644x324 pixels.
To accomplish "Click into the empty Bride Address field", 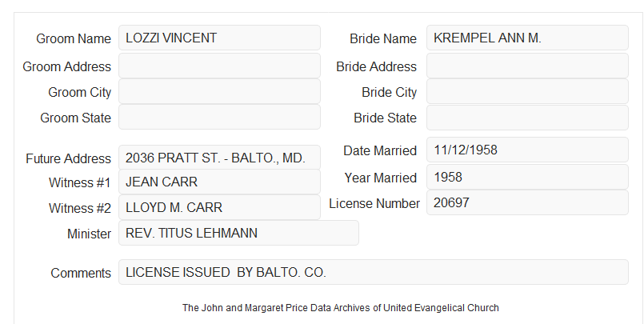I will tap(527, 66).
